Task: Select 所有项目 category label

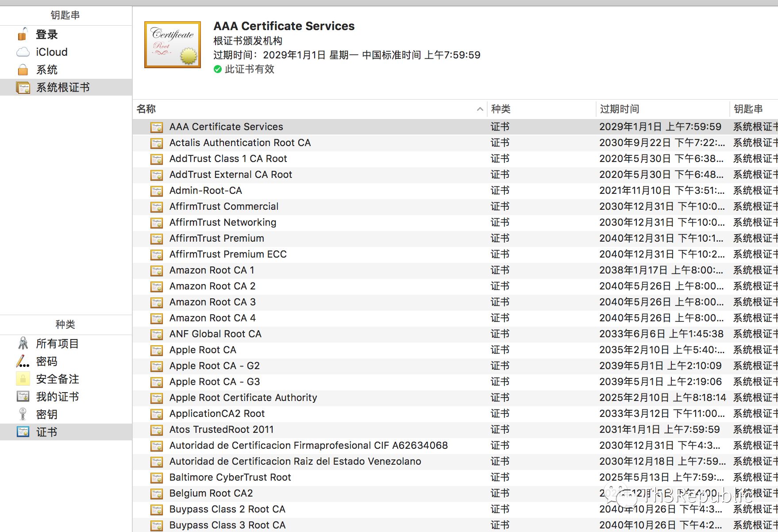Action: [58, 343]
